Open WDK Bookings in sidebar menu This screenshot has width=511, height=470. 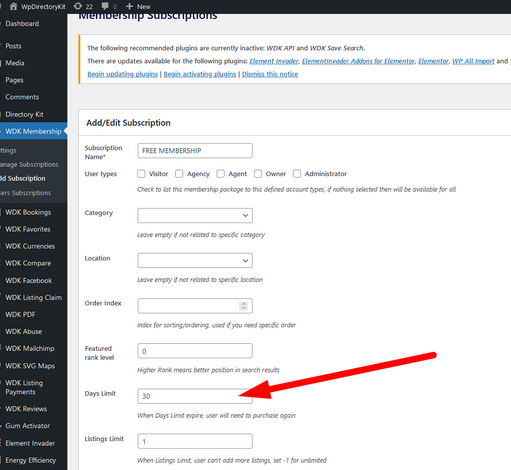pos(28,212)
